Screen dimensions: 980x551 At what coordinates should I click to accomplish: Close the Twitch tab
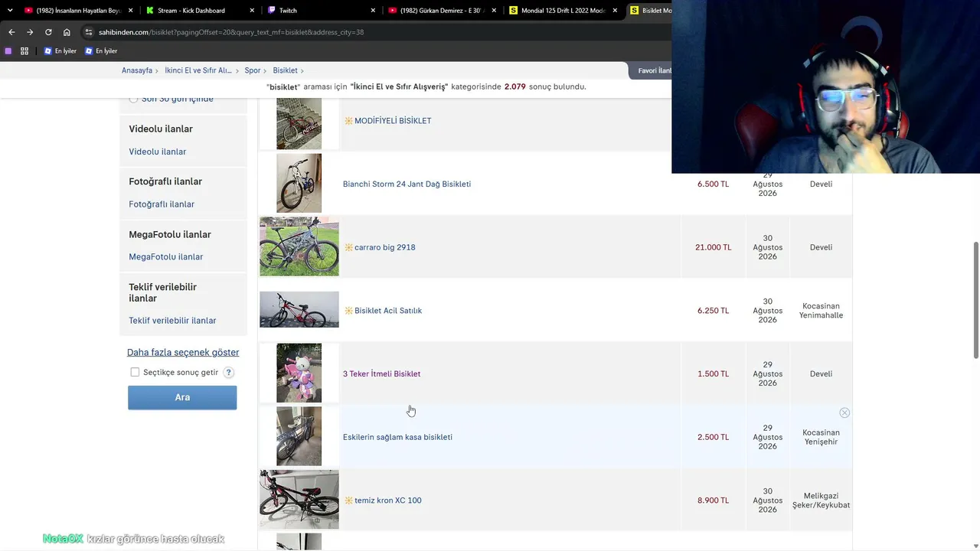373,11
